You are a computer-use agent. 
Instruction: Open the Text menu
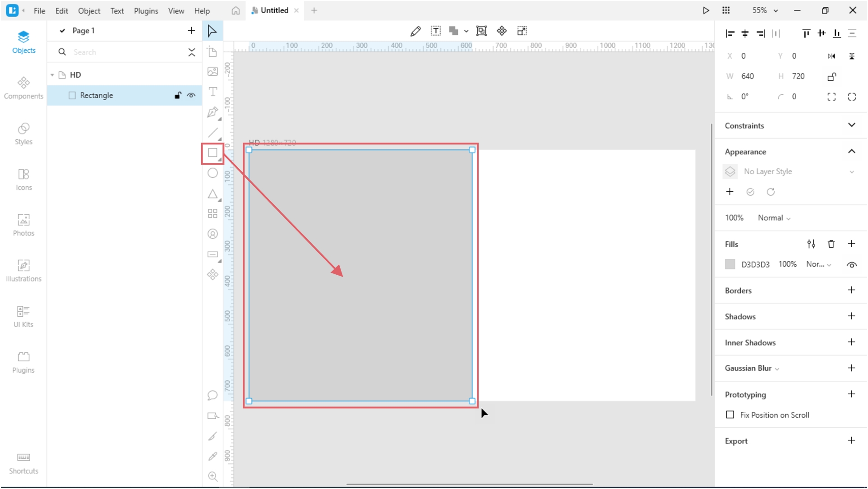pyautogui.click(x=117, y=11)
